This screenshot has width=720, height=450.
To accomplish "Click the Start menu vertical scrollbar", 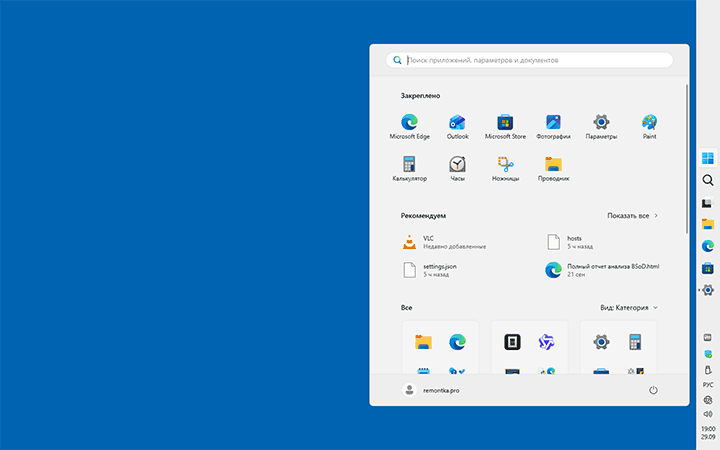I will [x=687, y=158].
